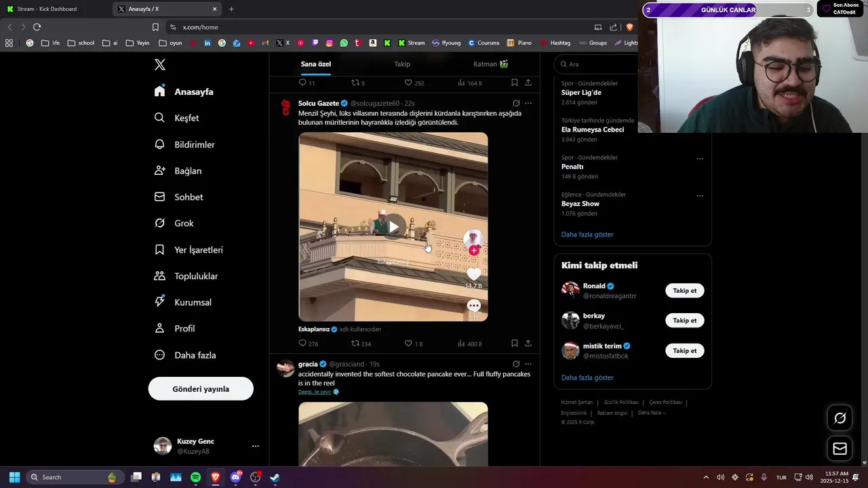Click the X logo at top of sidebar
Image resolution: width=868 pixels, height=488 pixels.
coord(160,64)
